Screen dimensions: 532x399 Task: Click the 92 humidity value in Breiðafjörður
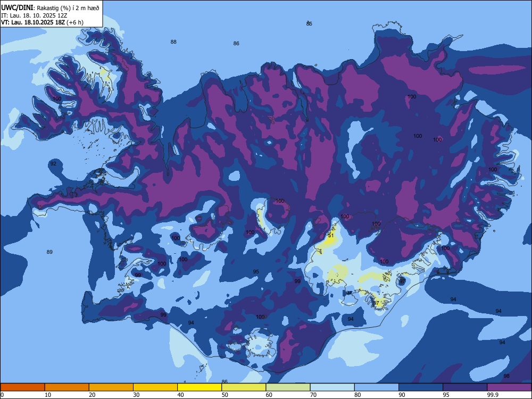pyautogui.click(x=53, y=163)
